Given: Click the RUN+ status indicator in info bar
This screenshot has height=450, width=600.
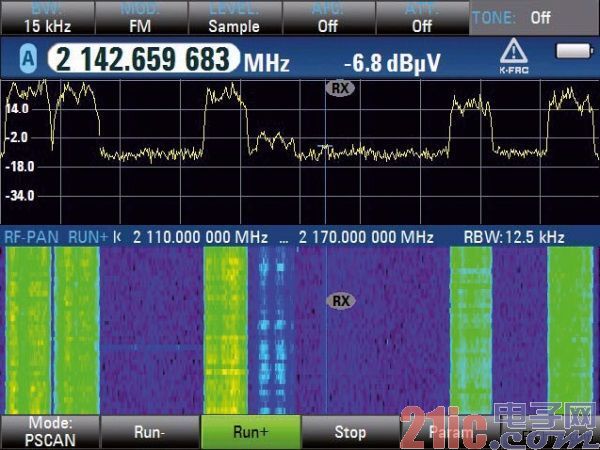Looking at the screenshot, I should pyautogui.click(x=88, y=237).
